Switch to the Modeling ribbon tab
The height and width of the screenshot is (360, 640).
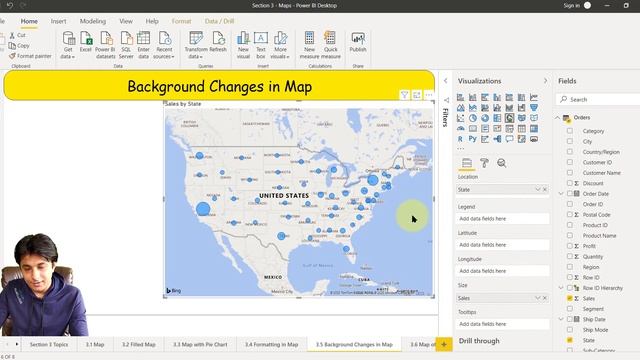(93, 21)
